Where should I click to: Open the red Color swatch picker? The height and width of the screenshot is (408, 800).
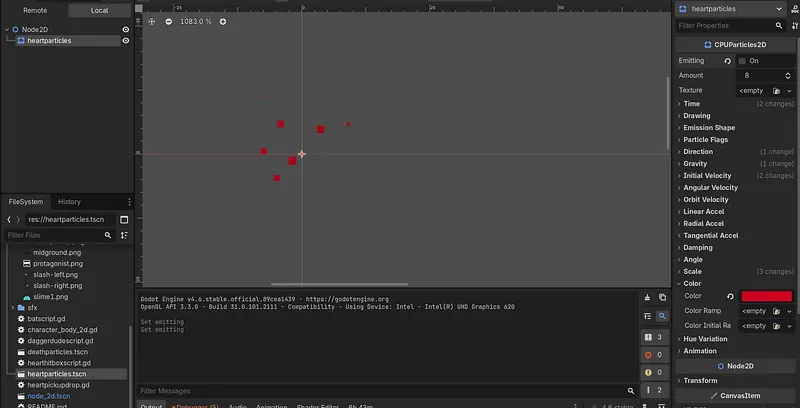pos(767,296)
